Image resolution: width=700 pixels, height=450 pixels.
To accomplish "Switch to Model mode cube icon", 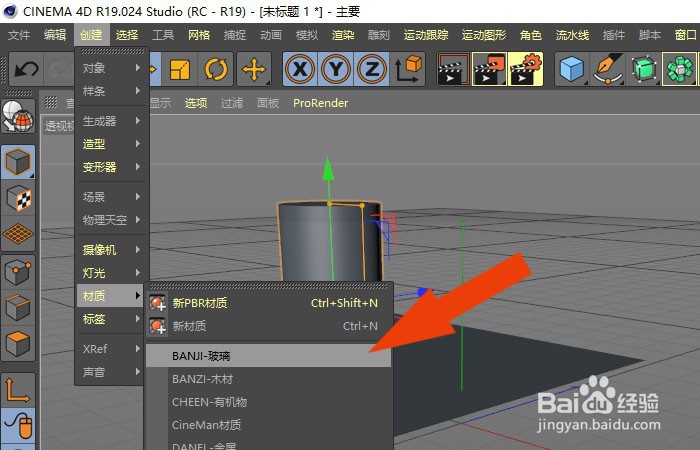I will (18, 162).
